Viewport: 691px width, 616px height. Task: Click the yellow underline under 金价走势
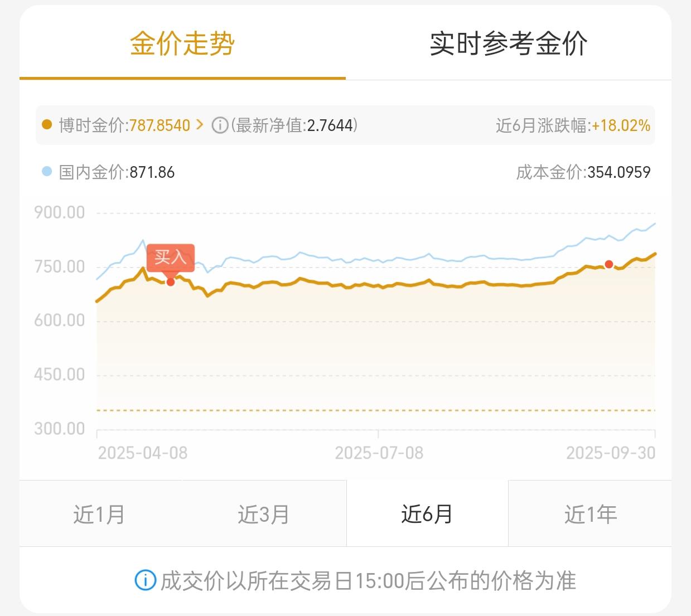point(182,79)
